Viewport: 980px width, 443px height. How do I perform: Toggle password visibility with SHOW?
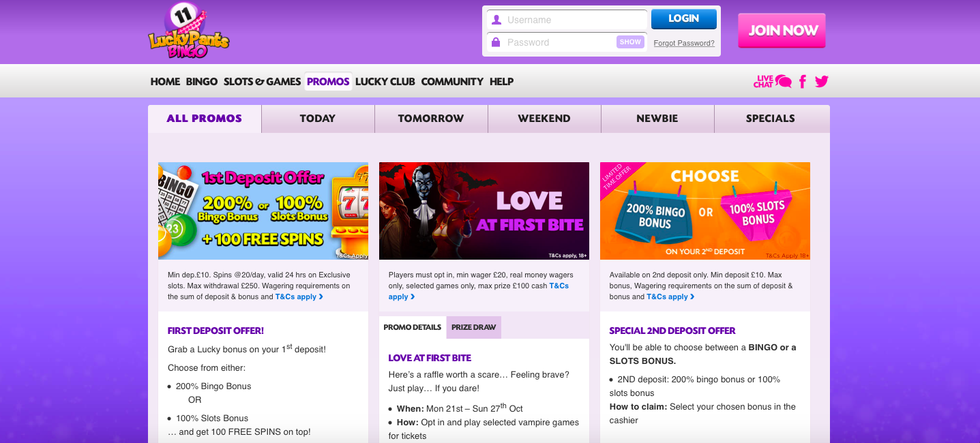pos(630,42)
